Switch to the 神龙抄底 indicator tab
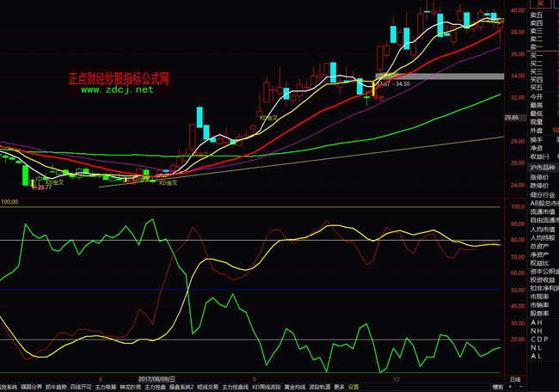 pyautogui.click(x=132, y=387)
